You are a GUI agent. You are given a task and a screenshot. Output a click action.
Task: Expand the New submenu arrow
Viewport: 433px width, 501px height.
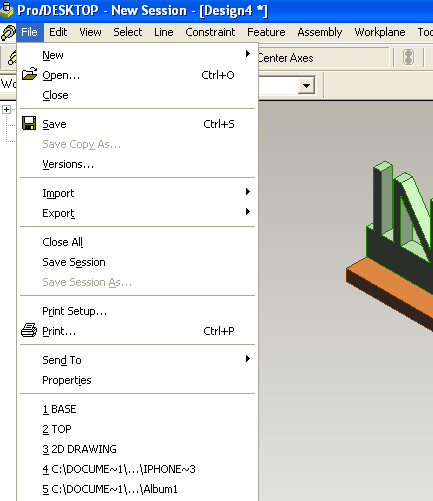pos(248,54)
